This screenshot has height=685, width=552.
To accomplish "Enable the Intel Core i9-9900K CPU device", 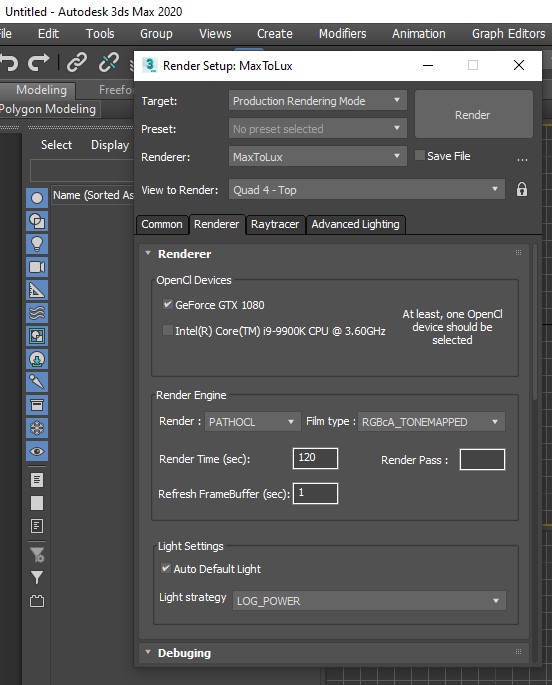I will [168, 330].
